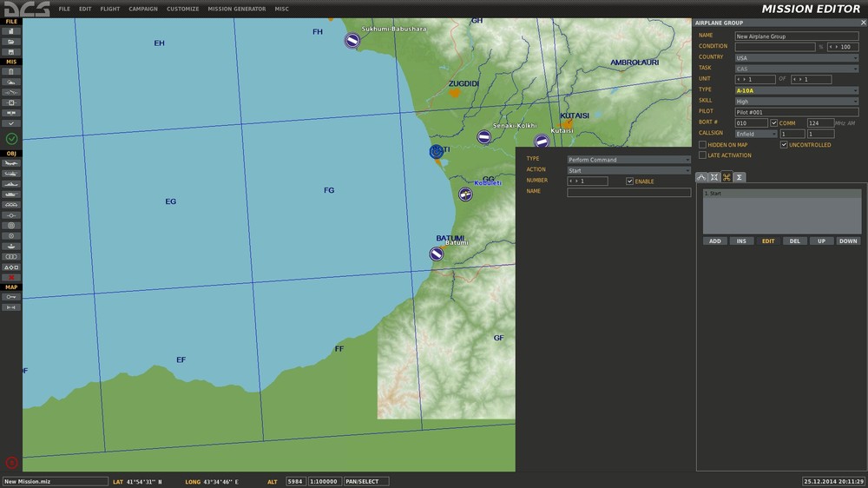The width and height of the screenshot is (868, 488).
Task: Uncheck the Uncontrolled checkbox
Action: (x=784, y=145)
